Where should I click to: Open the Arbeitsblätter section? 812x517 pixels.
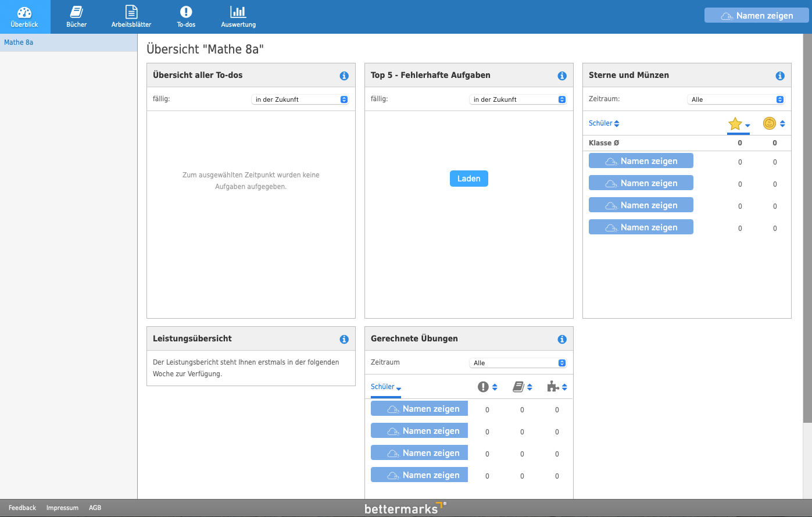[131, 17]
